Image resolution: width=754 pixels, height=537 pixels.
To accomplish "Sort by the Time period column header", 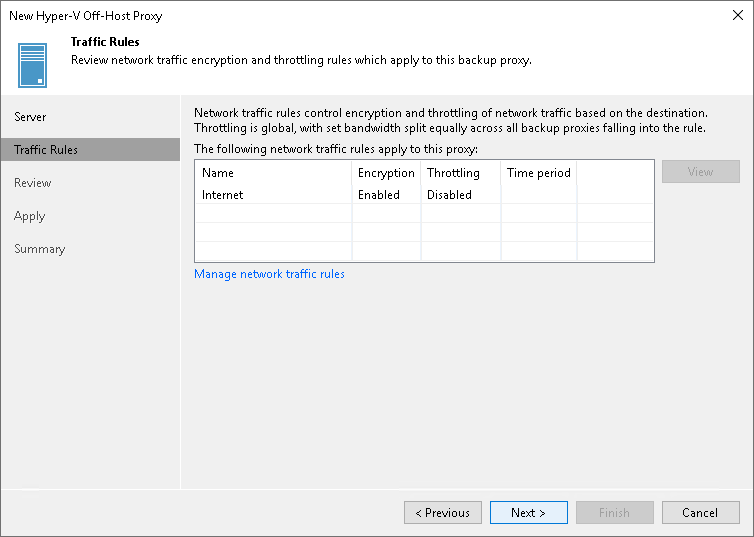I will tap(539, 173).
